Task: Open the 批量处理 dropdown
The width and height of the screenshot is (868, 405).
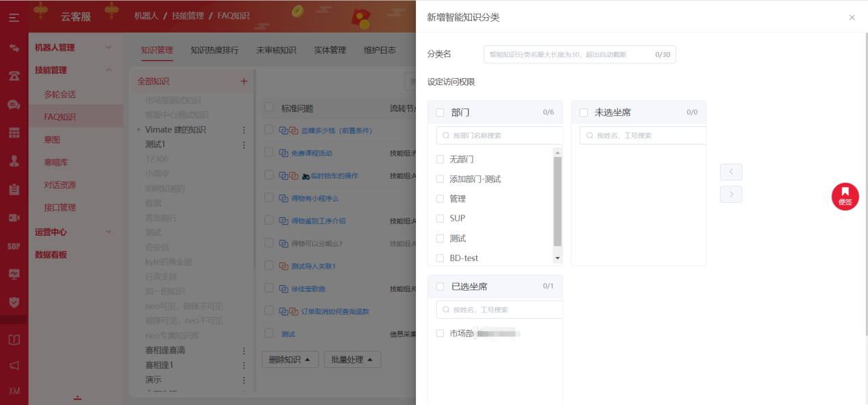Action: click(x=352, y=359)
